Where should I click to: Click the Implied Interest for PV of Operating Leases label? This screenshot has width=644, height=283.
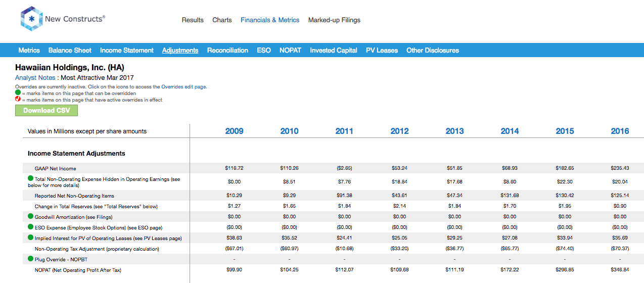tap(108, 238)
